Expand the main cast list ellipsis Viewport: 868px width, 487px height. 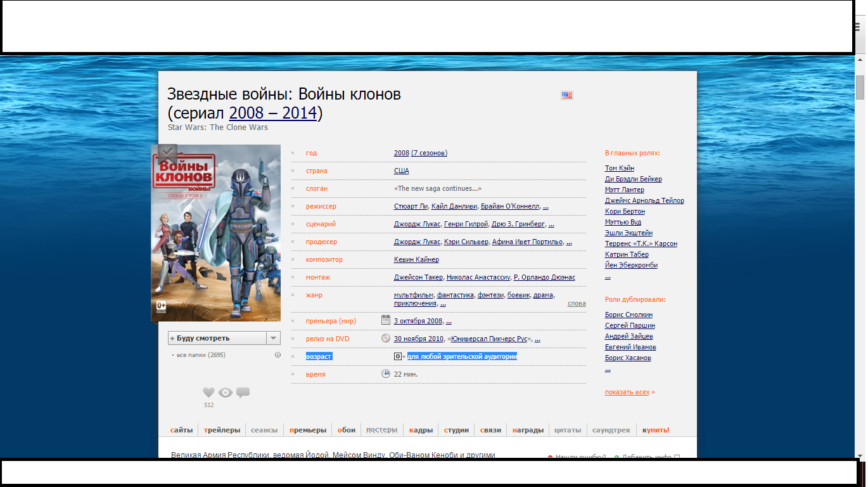(608, 276)
